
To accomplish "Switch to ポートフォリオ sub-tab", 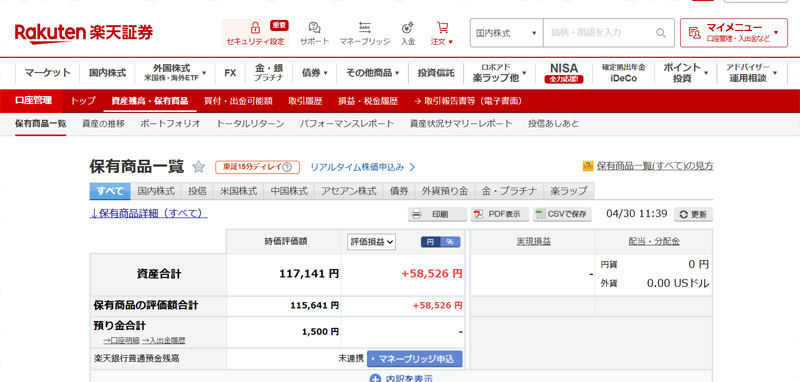I will pyautogui.click(x=170, y=123).
